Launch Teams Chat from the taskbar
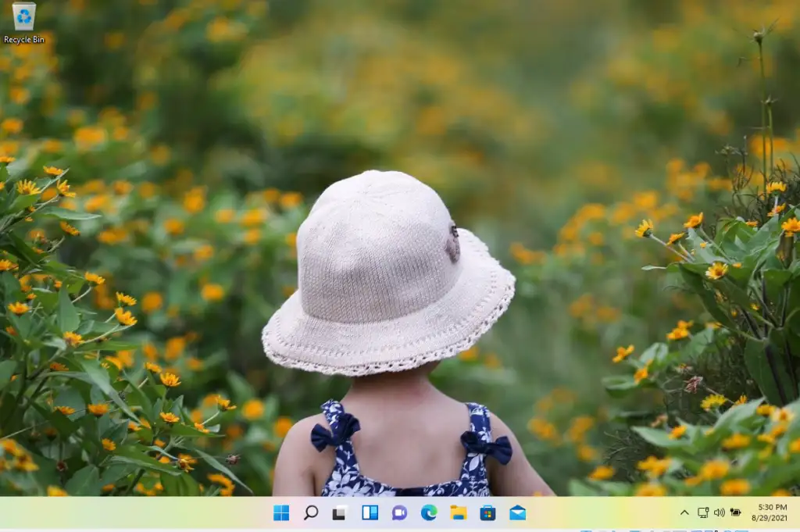The height and width of the screenshot is (532, 800). 399,513
